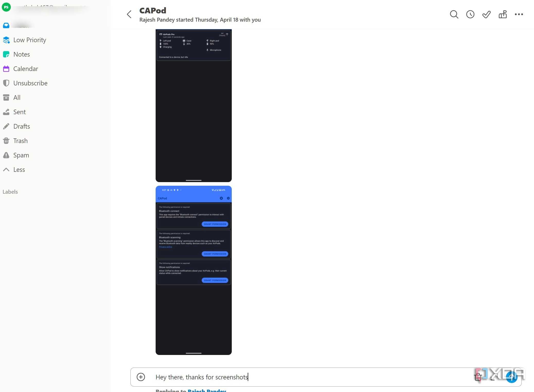Search within the CAPod conversation
This screenshot has height=392, width=534.
point(454,14)
